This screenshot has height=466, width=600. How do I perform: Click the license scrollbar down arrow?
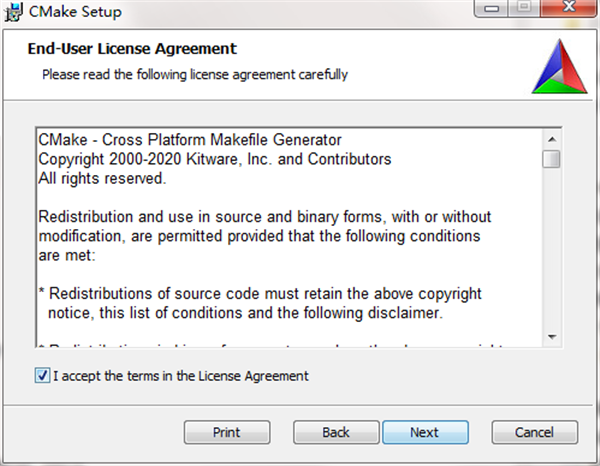click(x=551, y=336)
